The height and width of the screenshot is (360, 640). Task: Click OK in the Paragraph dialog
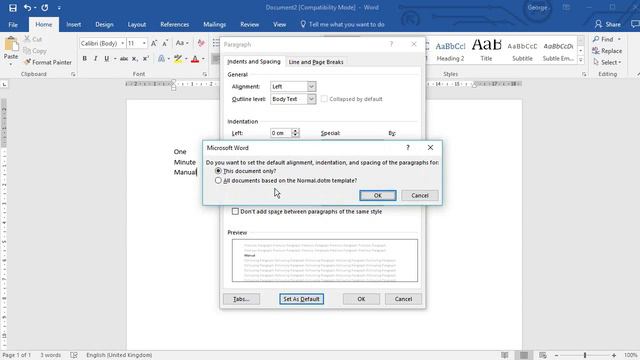pyautogui.click(x=361, y=299)
